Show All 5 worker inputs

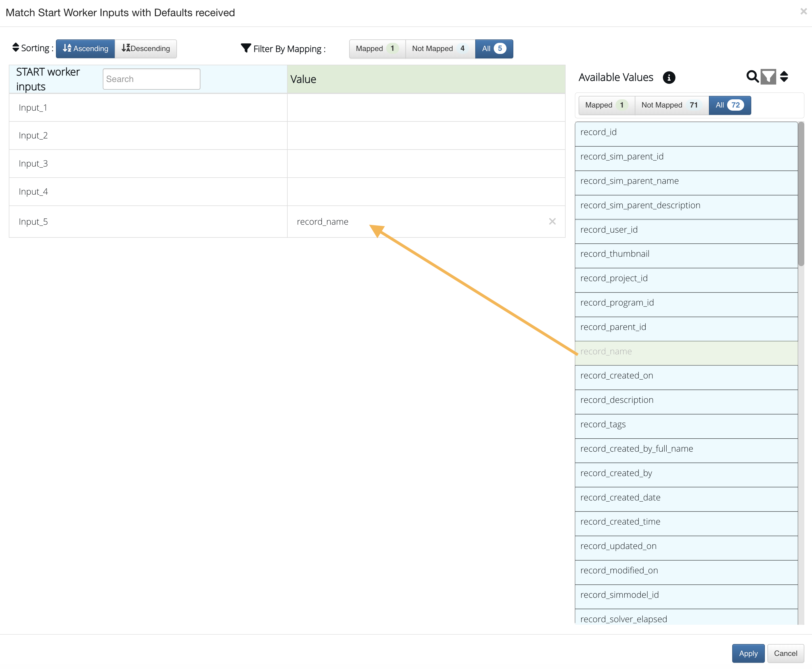coord(494,49)
